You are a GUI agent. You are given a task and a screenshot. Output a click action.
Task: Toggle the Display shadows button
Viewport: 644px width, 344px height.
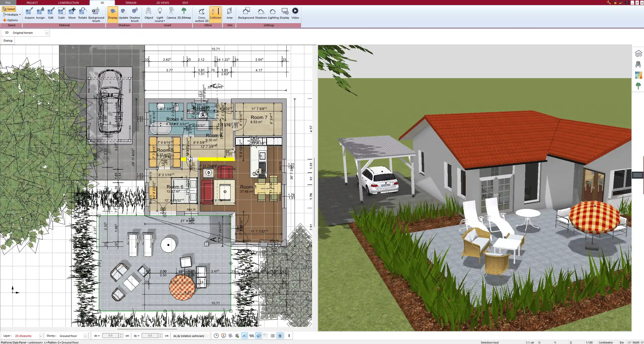(113, 15)
